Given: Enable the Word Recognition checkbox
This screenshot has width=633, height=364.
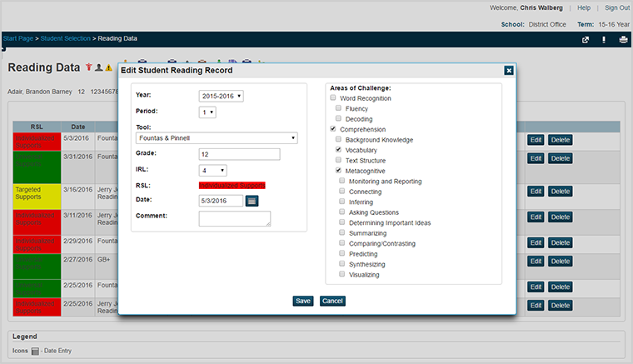Looking at the screenshot, I should click(x=333, y=98).
